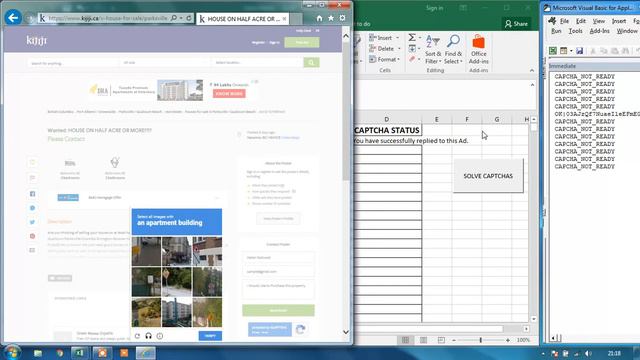This screenshot has height=360, width=640.
Task: Click Excel AutoSum sigma icon
Action: point(412,38)
